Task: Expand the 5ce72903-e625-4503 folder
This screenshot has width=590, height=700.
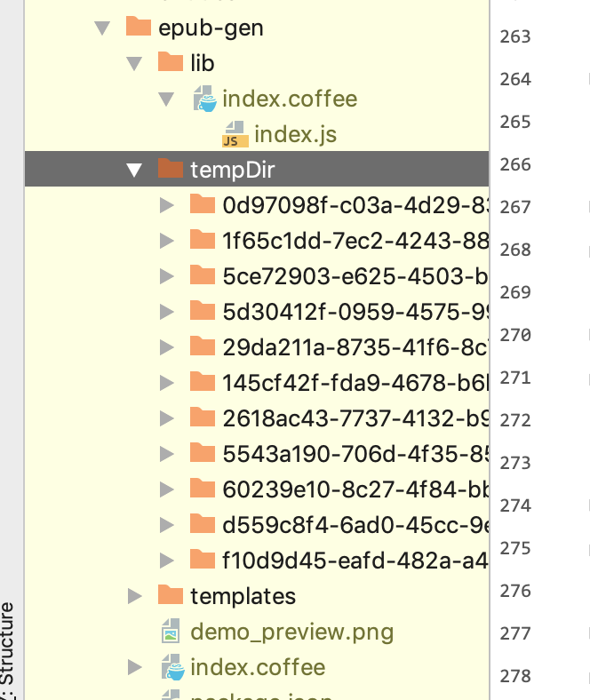Action: (166, 276)
